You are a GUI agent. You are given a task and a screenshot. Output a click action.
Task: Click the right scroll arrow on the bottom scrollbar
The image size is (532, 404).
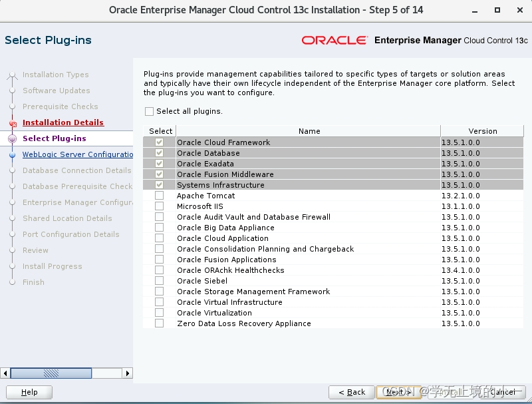pos(128,373)
